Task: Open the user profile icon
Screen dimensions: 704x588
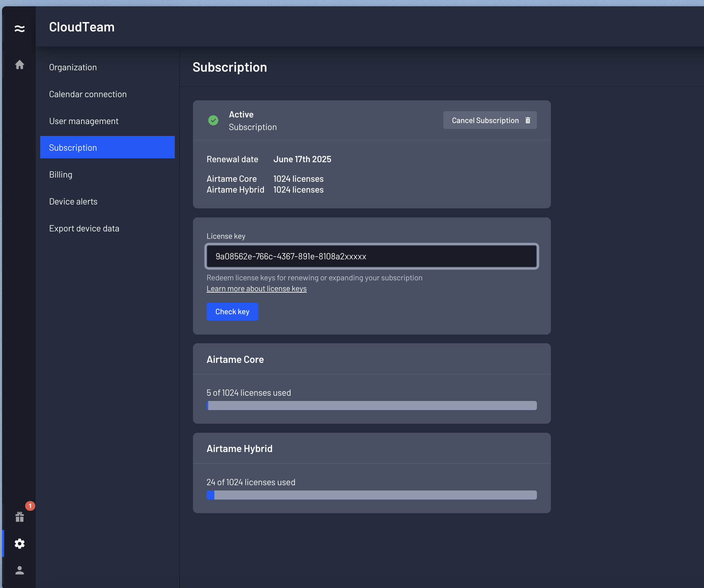Action: click(20, 571)
